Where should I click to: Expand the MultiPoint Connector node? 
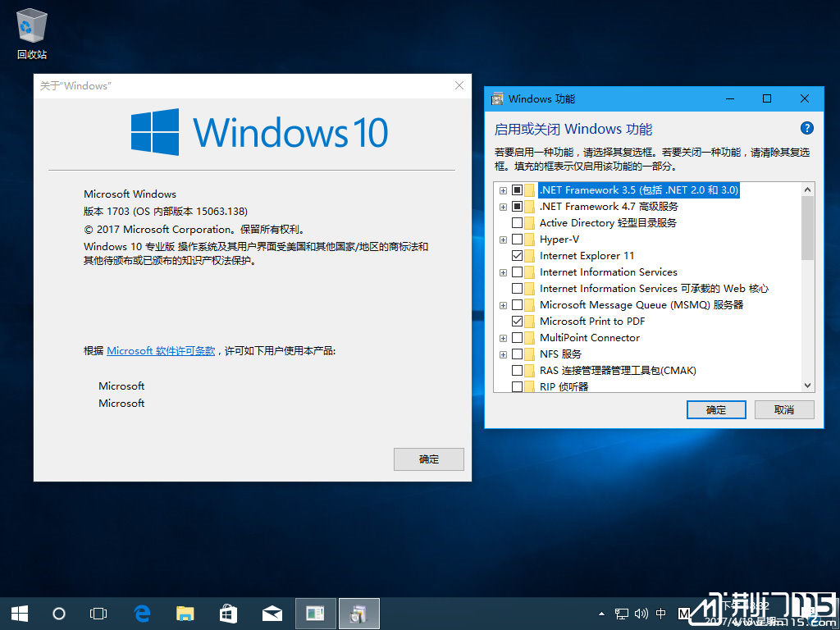point(503,338)
